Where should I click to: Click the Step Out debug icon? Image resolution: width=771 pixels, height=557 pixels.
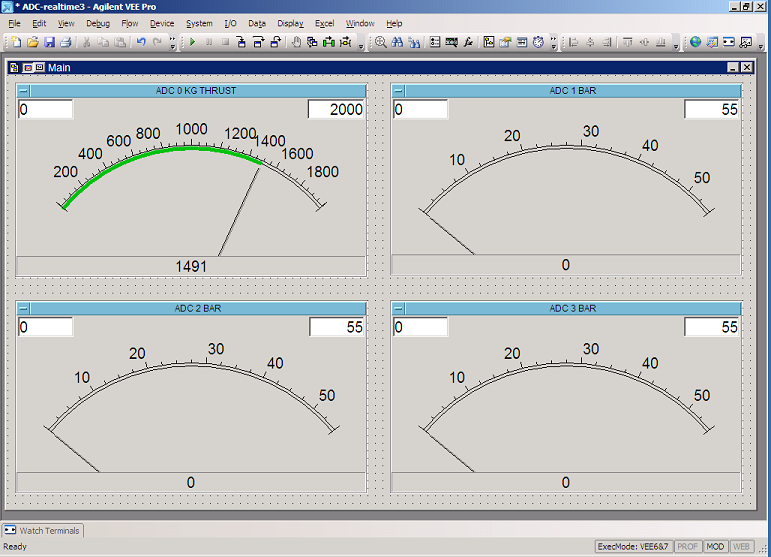pyautogui.click(x=275, y=42)
